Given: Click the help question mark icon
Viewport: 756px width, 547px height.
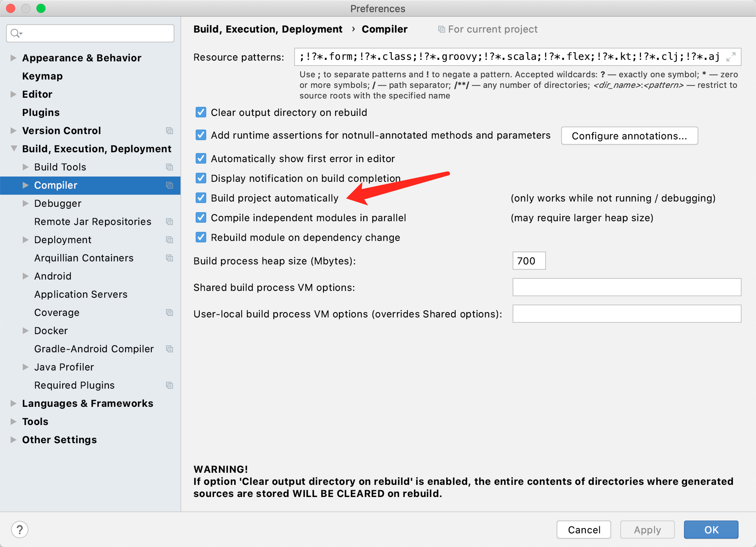Looking at the screenshot, I should coord(20,530).
